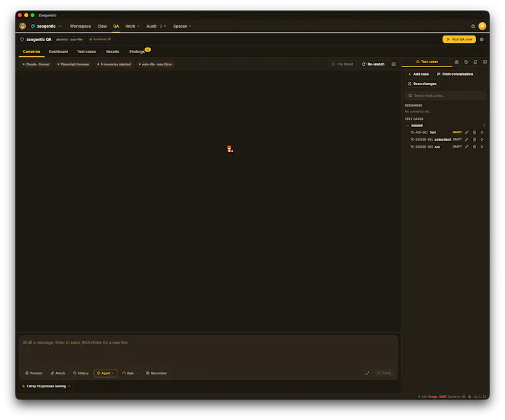Click the From conversation button

pos(454,74)
